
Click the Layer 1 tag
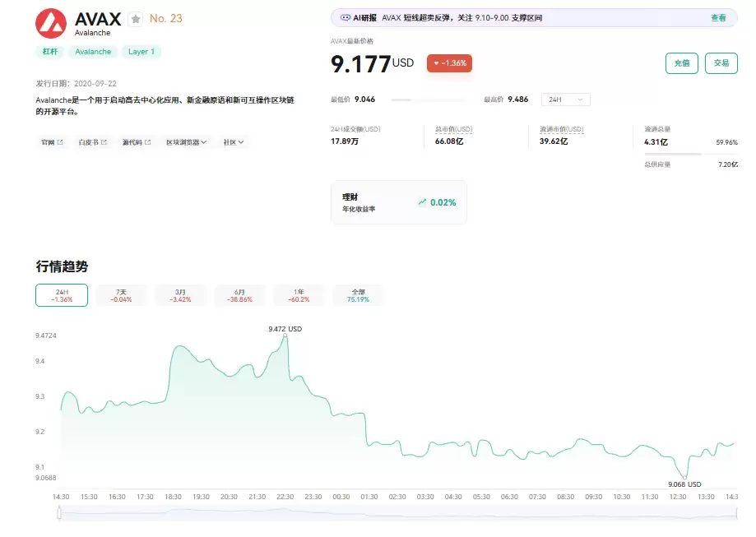141,52
